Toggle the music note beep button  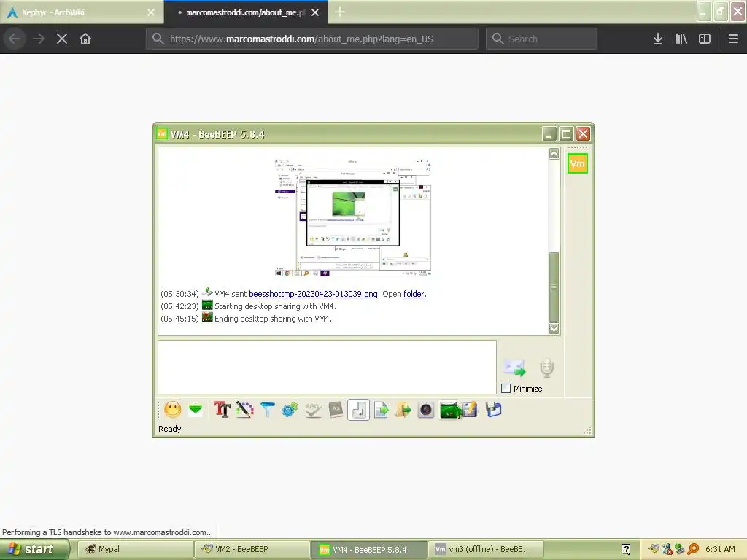pyautogui.click(x=358, y=410)
